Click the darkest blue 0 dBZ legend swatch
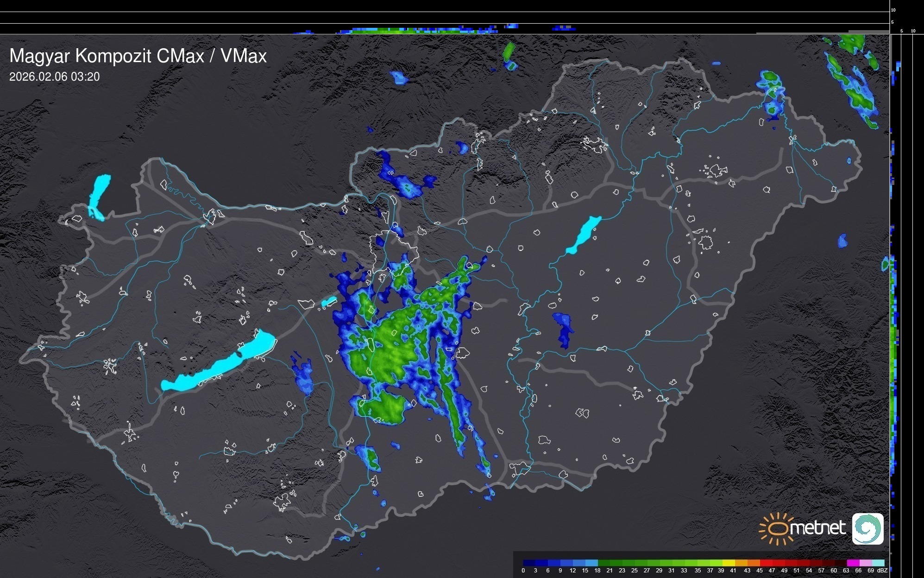Image resolution: width=924 pixels, height=578 pixels. click(x=529, y=563)
